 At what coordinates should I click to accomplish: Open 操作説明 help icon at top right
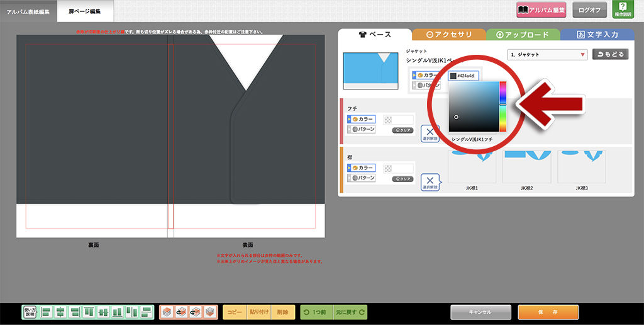(623, 9)
